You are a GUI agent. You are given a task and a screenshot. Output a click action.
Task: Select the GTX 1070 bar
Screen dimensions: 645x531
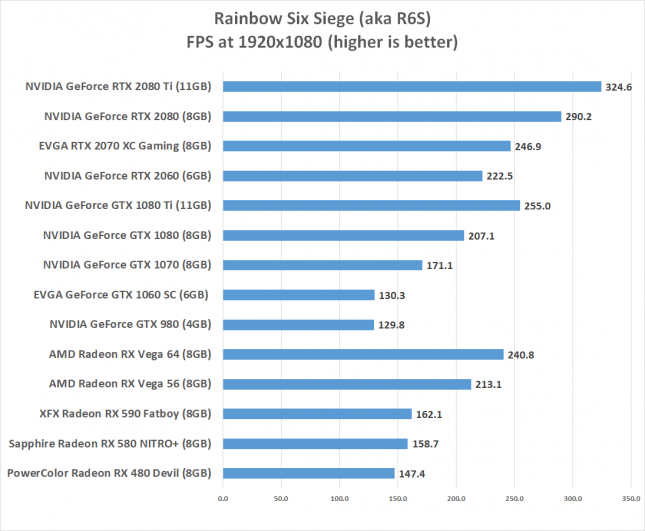[x=322, y=265]
